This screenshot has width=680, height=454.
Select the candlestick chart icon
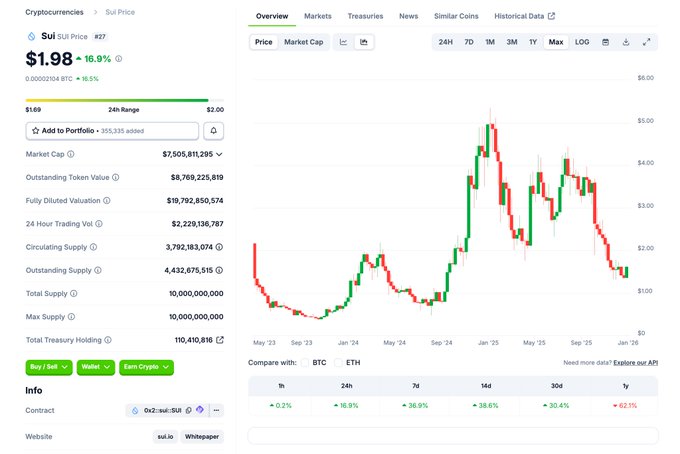coord(364,42)
